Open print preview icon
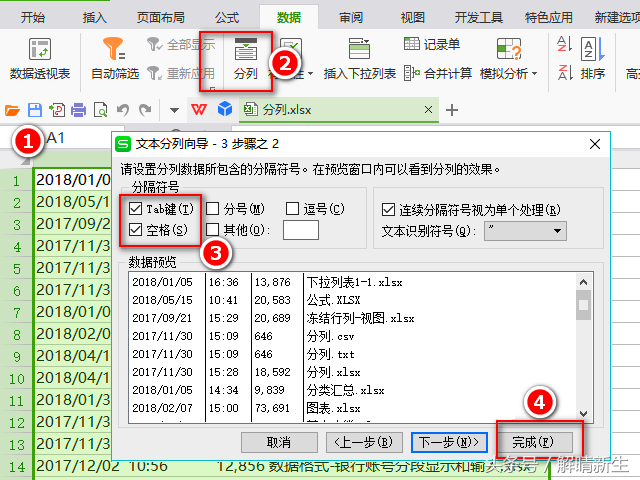This screenshot has width=640, height=480. [x=100, y=110]
